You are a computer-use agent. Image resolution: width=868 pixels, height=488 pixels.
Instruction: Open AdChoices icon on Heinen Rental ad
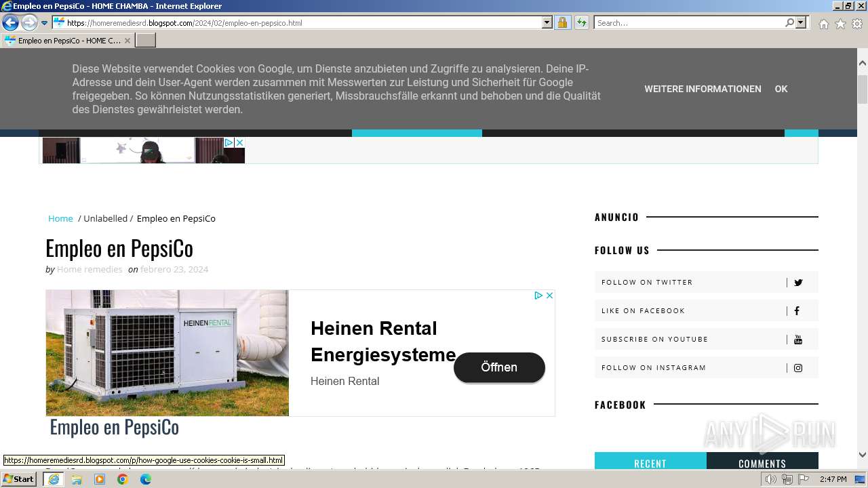pos(538,296)
